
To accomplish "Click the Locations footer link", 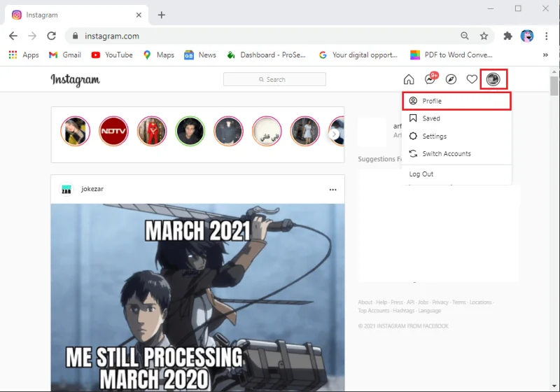I will [480, 302].
